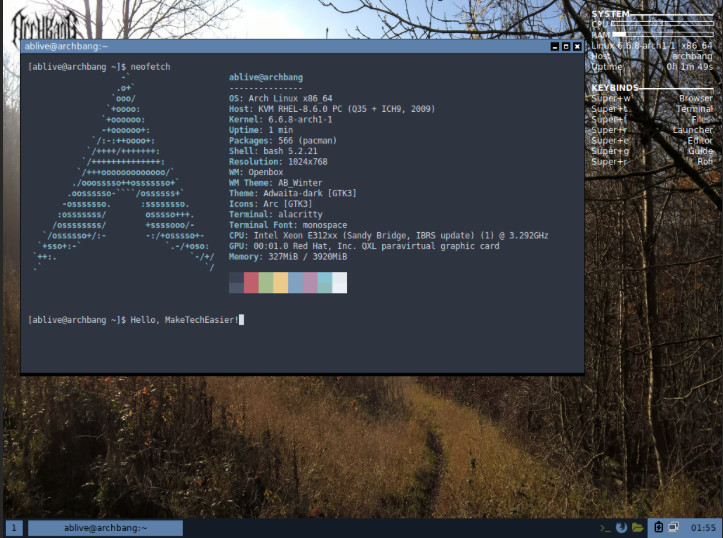Click the blue swatch in neofetch palette
The image size is (723, 538).
(296, 283)
